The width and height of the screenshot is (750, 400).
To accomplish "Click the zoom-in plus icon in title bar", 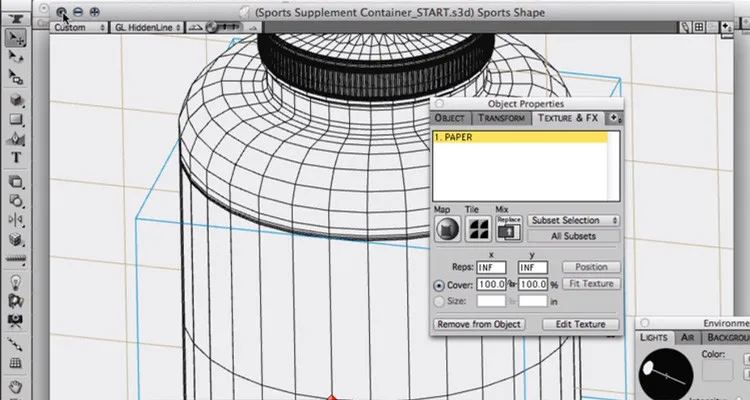I will 94,12.
